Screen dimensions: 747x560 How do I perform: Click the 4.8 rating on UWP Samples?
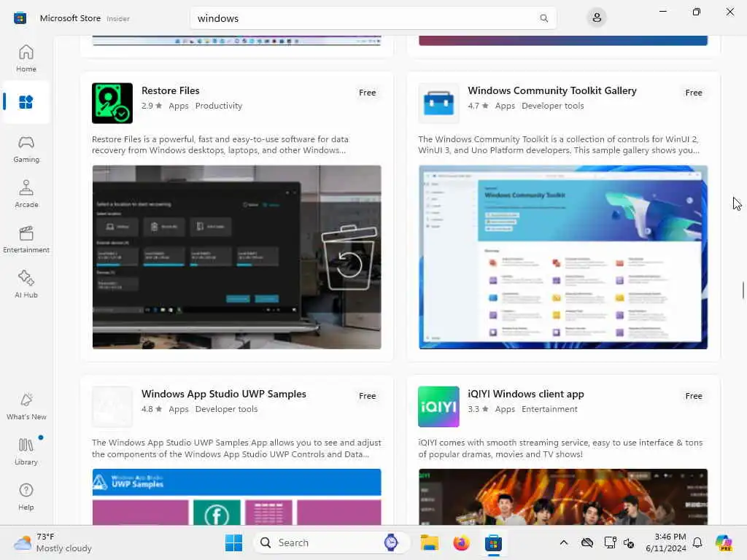[152, 409]
